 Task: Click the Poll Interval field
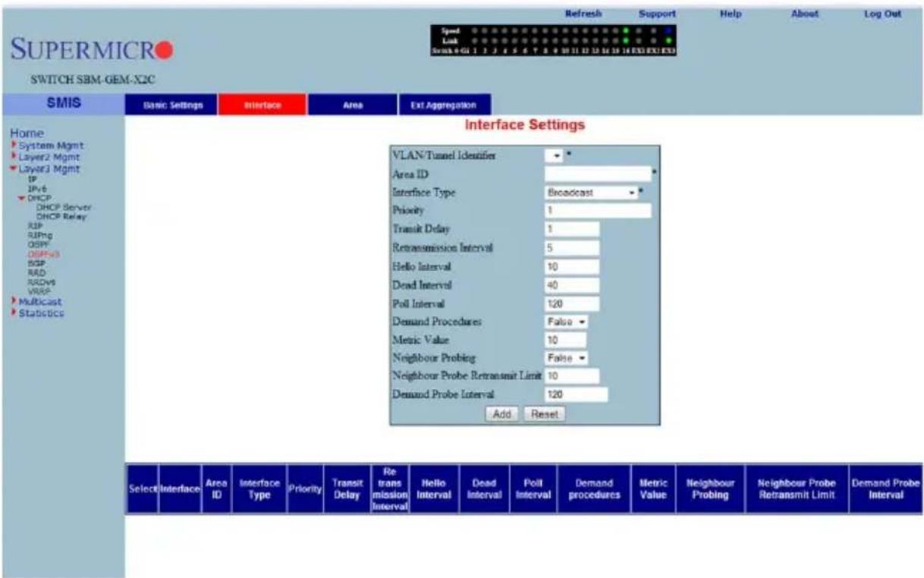tap(572, 303)
